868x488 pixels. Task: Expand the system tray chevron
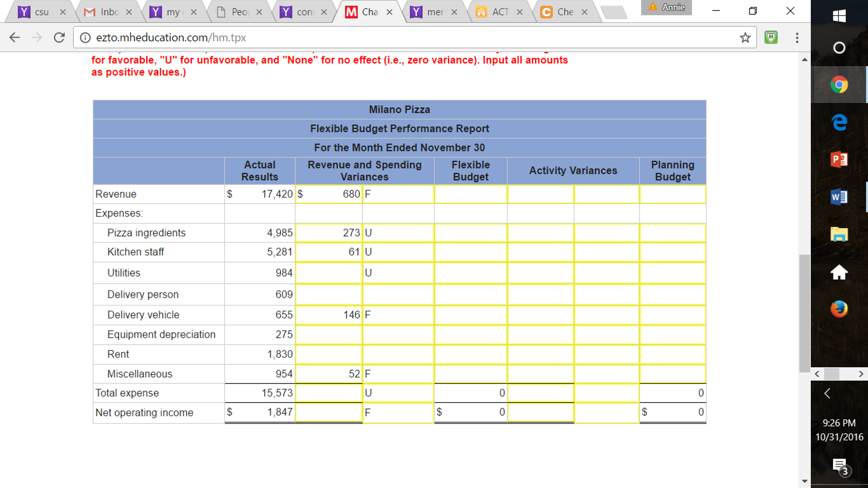click(x=827, y=393)
